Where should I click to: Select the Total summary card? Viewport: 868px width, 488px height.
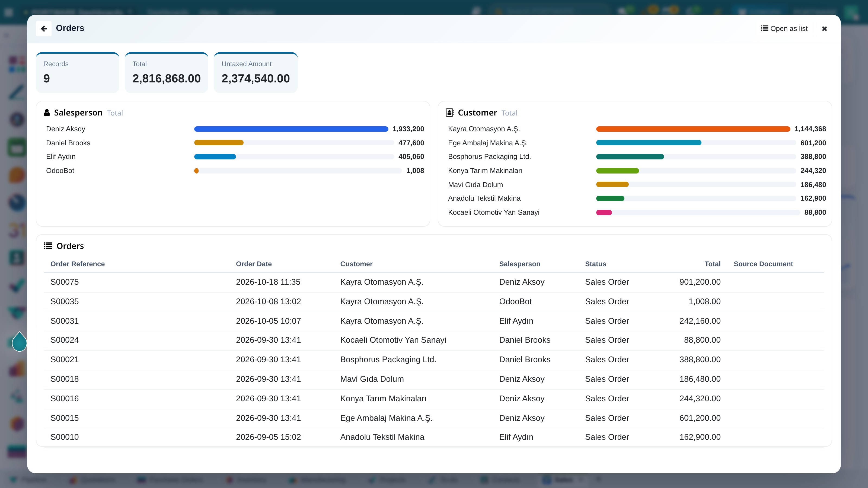167,73
